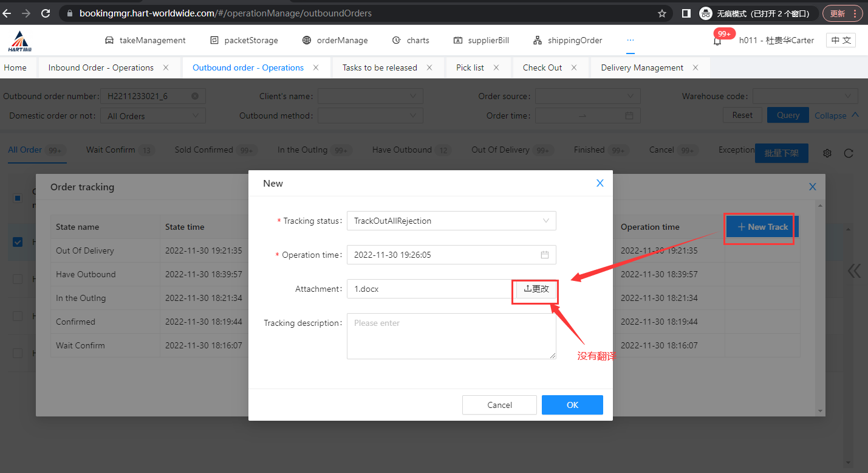Reload the browser page
Screen dimensions: 868x473
point(46,13)
